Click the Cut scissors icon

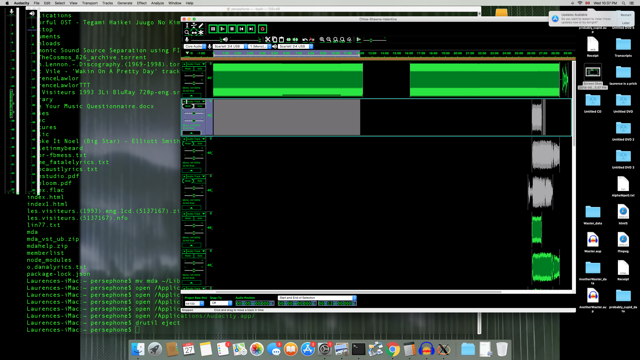(268, 40)
